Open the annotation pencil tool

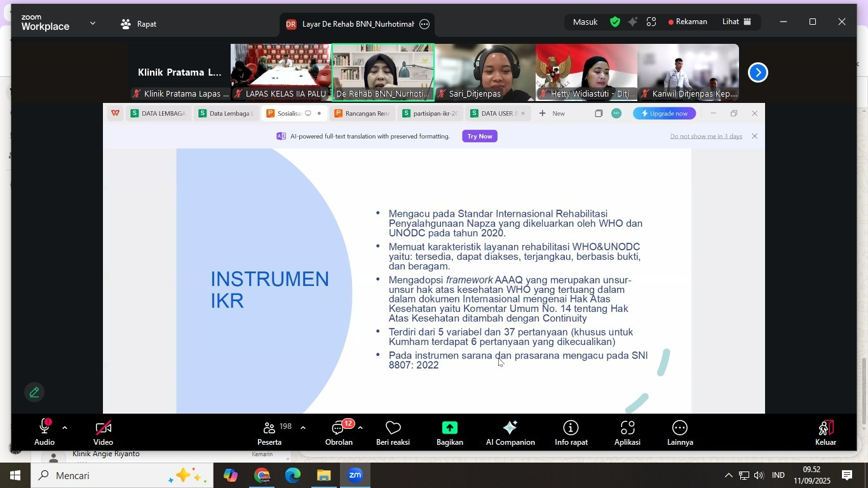point(35,393)
